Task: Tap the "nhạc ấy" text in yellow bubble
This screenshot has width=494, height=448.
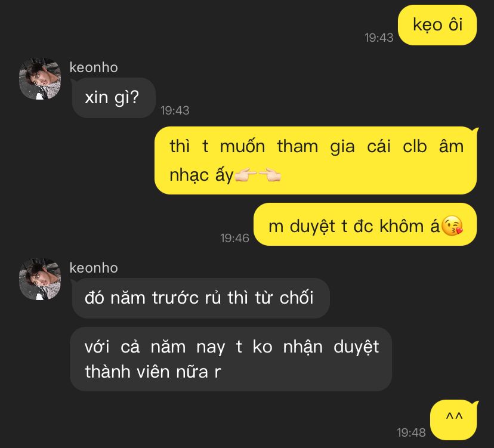Action: [x=202, y=175]
